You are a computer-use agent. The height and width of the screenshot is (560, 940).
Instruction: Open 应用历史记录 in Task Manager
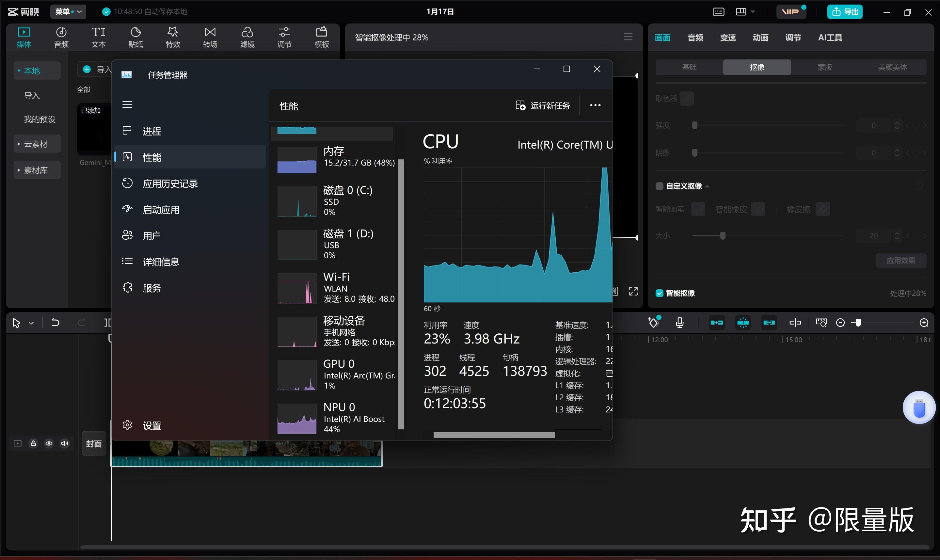(x=190, y=184)
